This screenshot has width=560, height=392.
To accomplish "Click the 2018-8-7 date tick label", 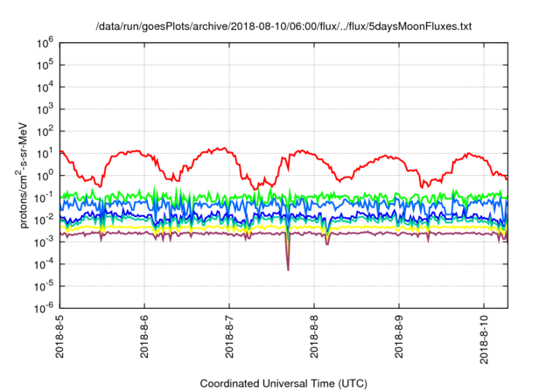I will point(229,336).
